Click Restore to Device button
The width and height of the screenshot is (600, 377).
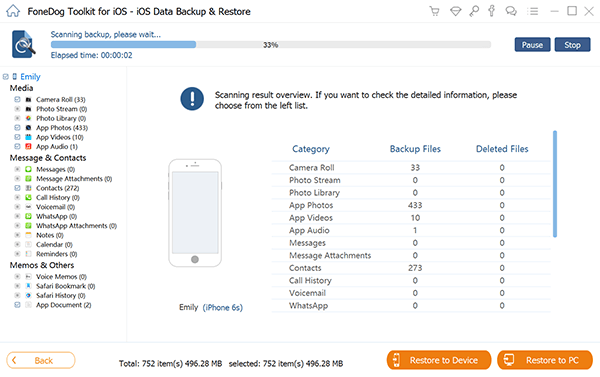coord(439,360)
